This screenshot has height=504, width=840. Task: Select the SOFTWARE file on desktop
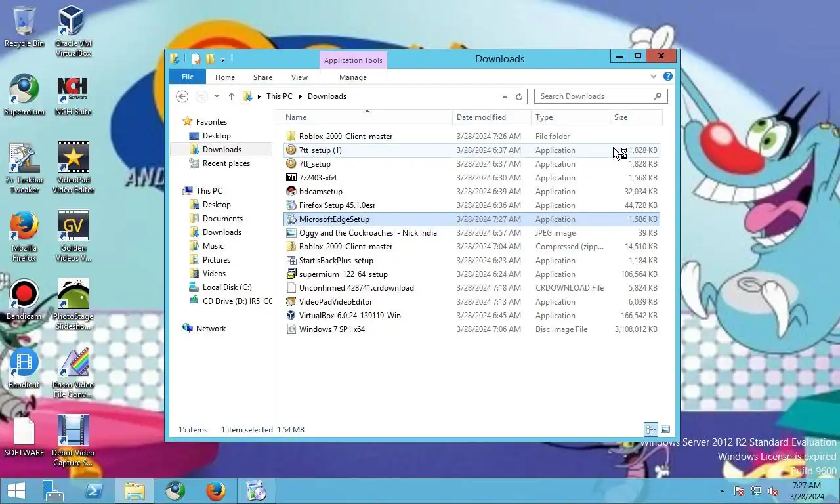point(24,436)
